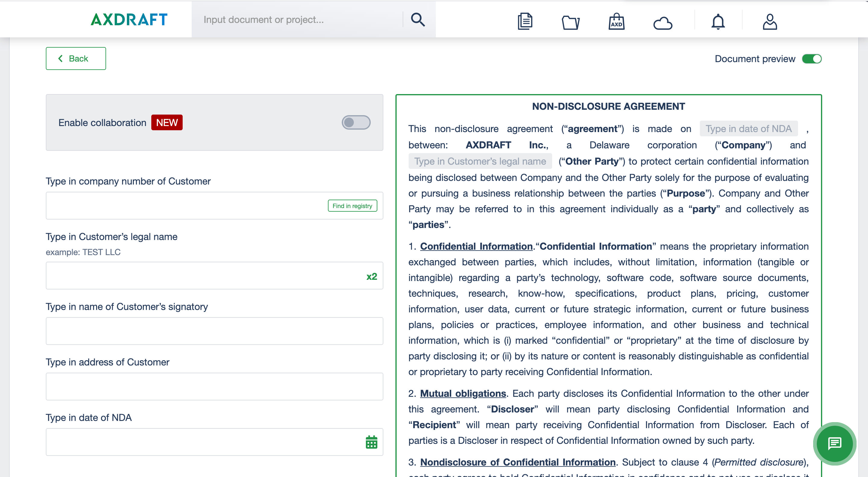Click the Customer's signatory name field
The image size is (868, 477).
(214, 331)
